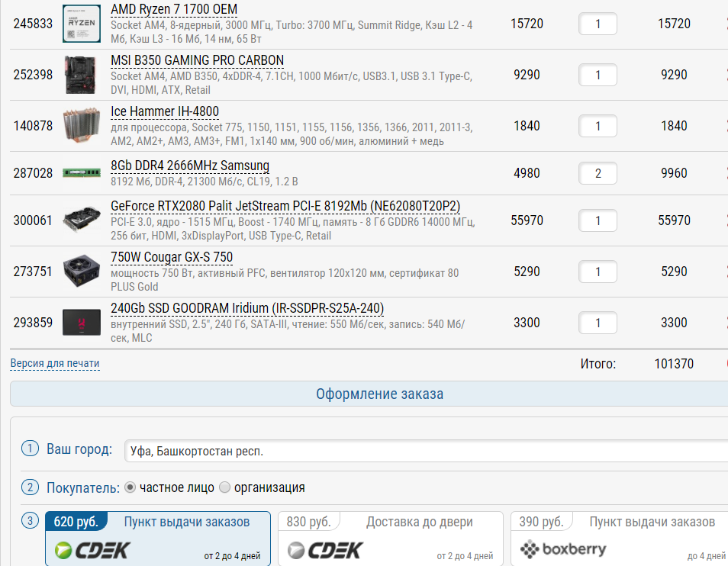Image resolution: width=728 pixels, height=566 pixels.
Task: Click the unit price 1840 for Ice Hammer
Action: 527,126
